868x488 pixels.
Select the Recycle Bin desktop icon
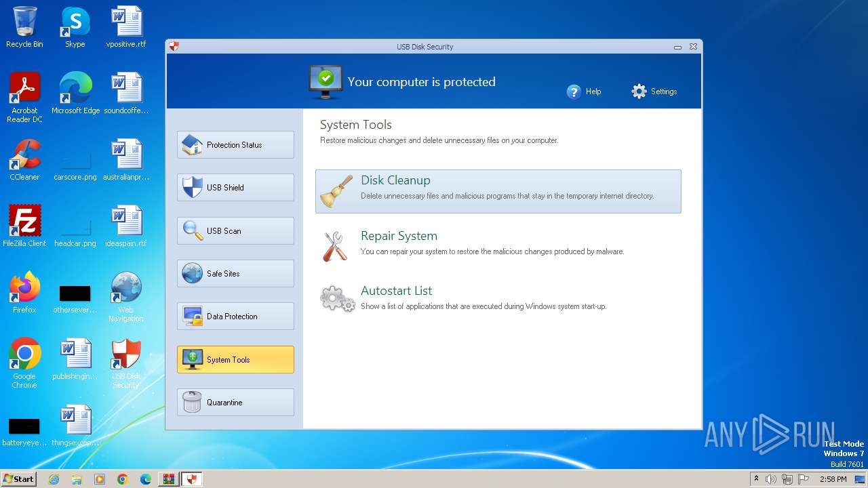(x=24, y=27)
